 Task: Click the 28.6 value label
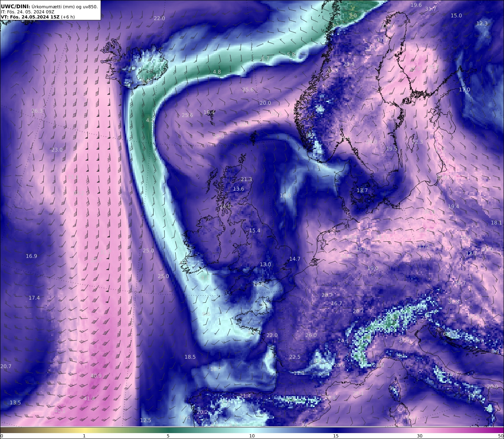(x=339, y=365)
